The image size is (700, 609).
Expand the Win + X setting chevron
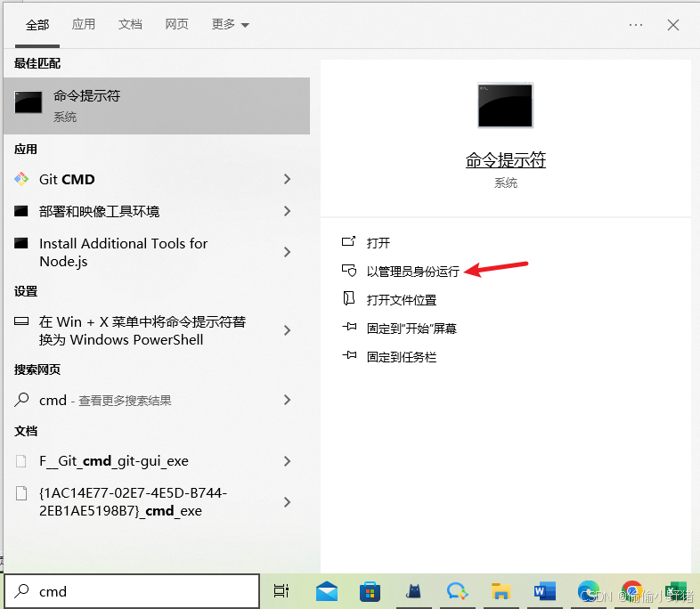287,330
